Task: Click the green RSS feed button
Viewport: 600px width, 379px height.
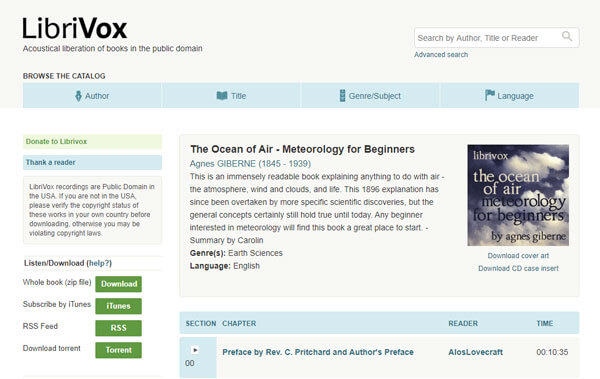Action: 119,328
